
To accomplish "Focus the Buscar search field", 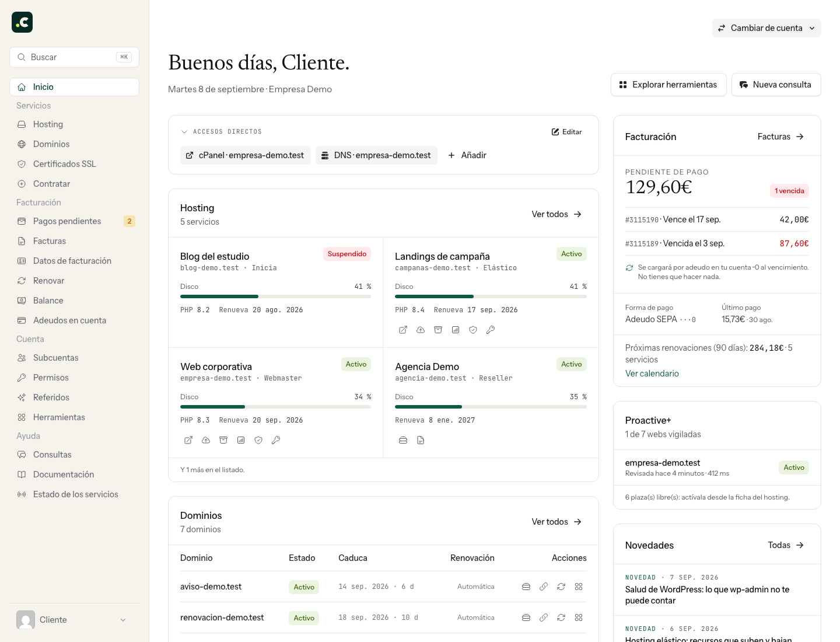I will [74, 57].
